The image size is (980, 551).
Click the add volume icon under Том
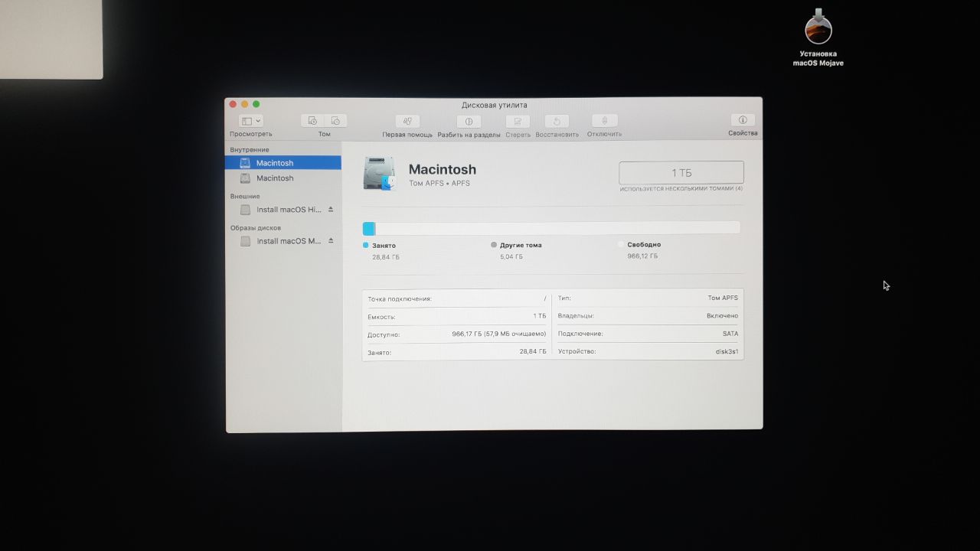pyautogui.click(x=312, y=121)
